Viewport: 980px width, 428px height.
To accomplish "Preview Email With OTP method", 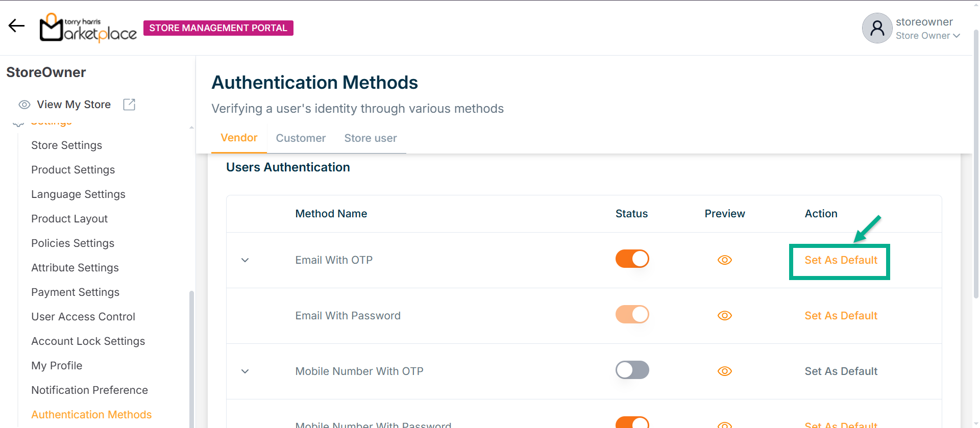I will click(724, 260).
